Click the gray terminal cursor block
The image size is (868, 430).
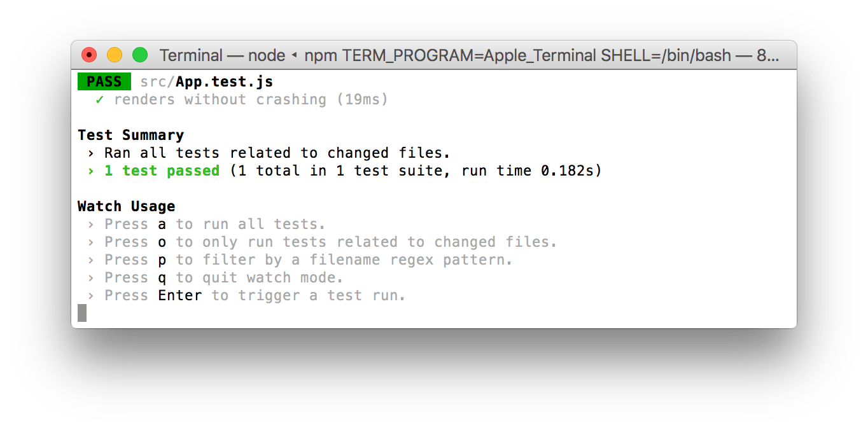point(82,313)
